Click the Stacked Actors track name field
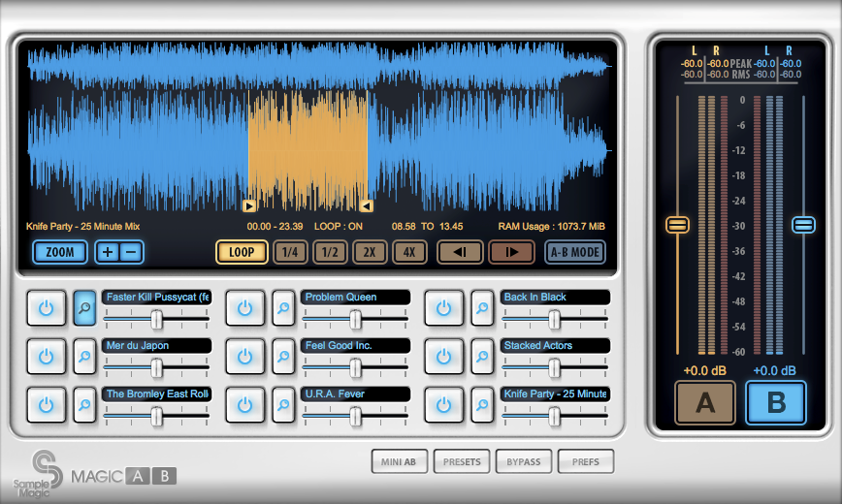Viewport: 842px width, 504px height. click(555, 345)
